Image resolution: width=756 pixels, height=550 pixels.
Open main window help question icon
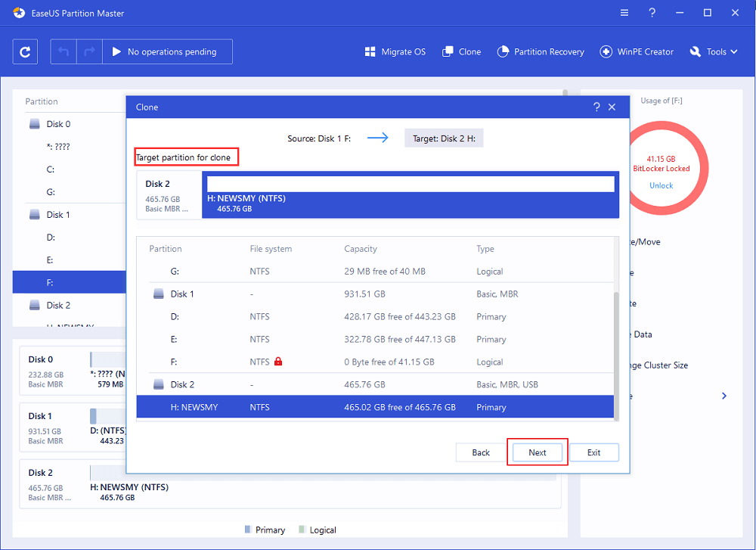pyautogui.click(x=652, y=13)
